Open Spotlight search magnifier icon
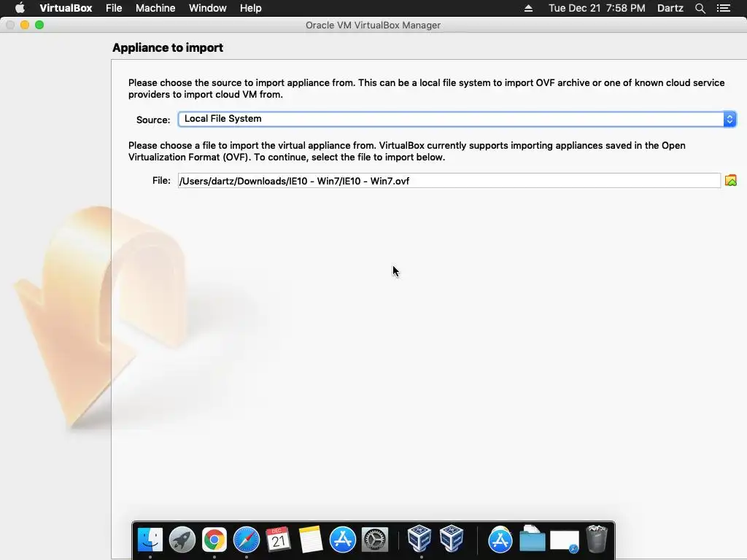The height and width of the screenshot is (560, 747). [x=700, y=8]
